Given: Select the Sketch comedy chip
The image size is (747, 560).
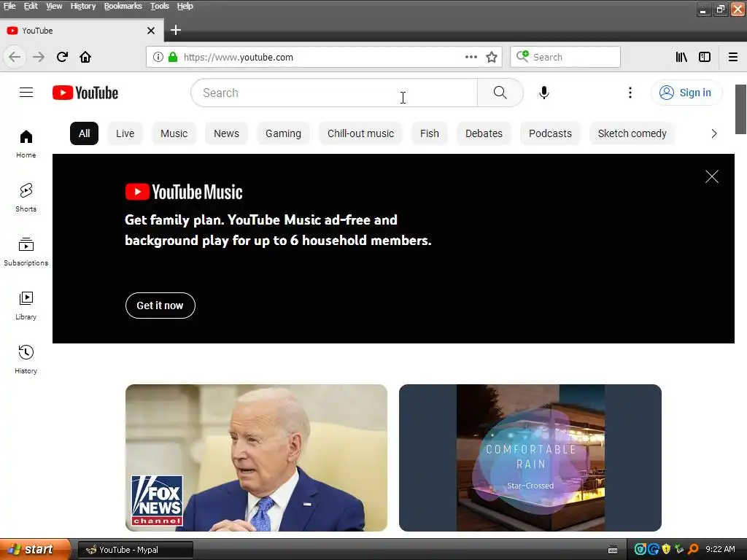Looking at the screenshot, I should coord(632,133).
